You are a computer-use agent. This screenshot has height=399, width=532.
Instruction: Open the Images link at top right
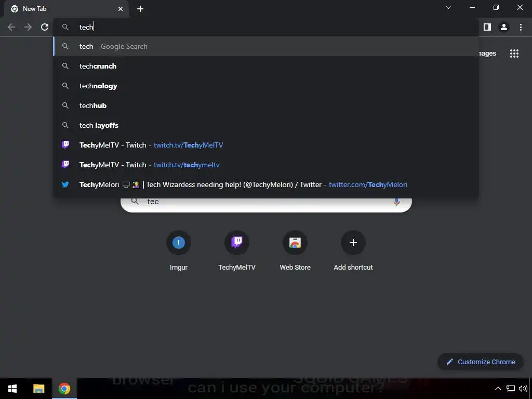(487, 54)
